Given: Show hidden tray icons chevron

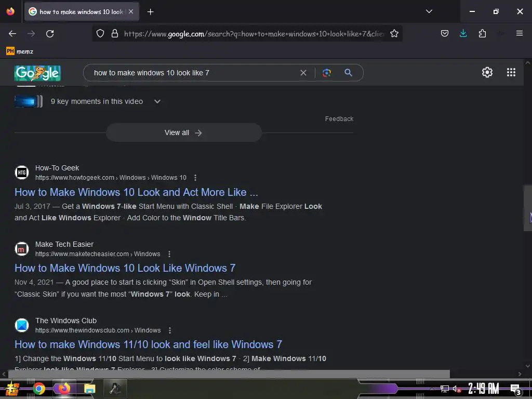Looking at the screenshot, I should tap(432, 389).
